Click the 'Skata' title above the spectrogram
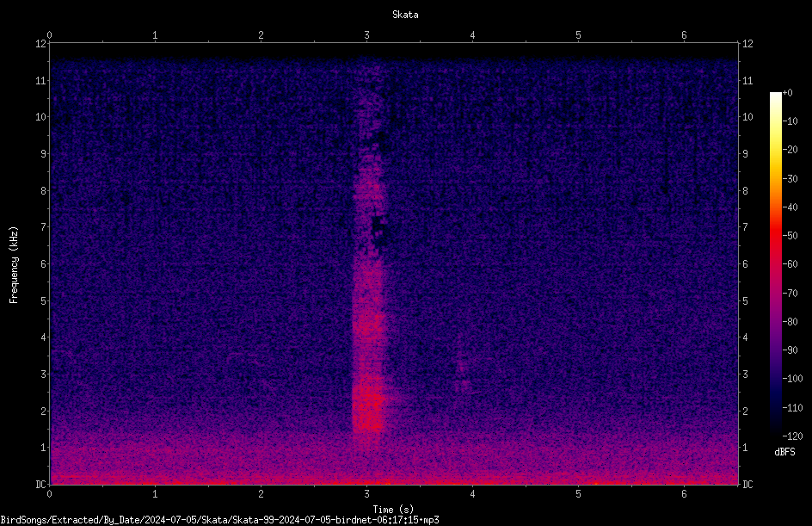The width and height of the screenshot is (812, 526). (x=405, y=15)
